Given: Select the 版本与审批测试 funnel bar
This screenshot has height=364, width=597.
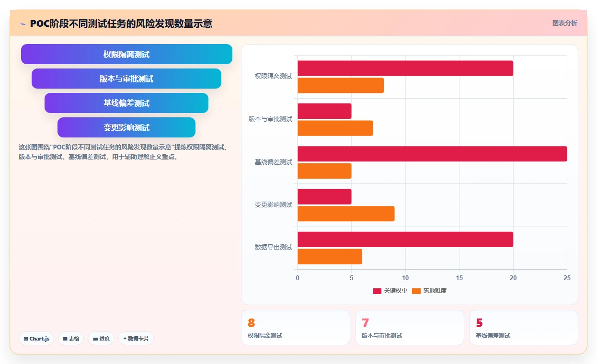Looking at the screenshot, I should click(126, 79).
